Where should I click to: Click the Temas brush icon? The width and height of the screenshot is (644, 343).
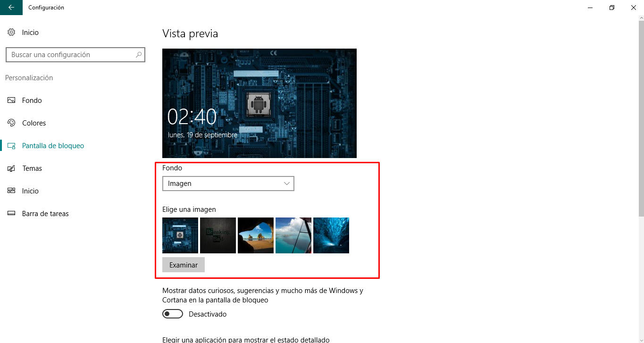click(x=11, y=168)
